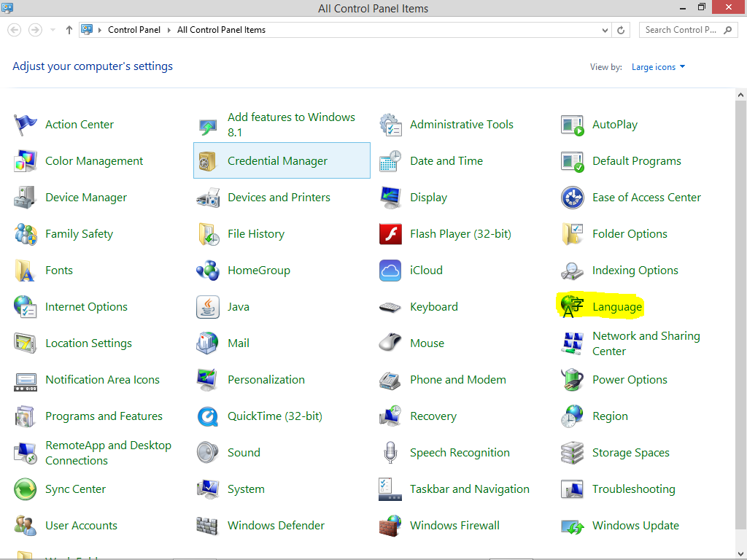The image size is (747, 560).
Task: Open the Family Safety icon
Action: tap(26, 234)
